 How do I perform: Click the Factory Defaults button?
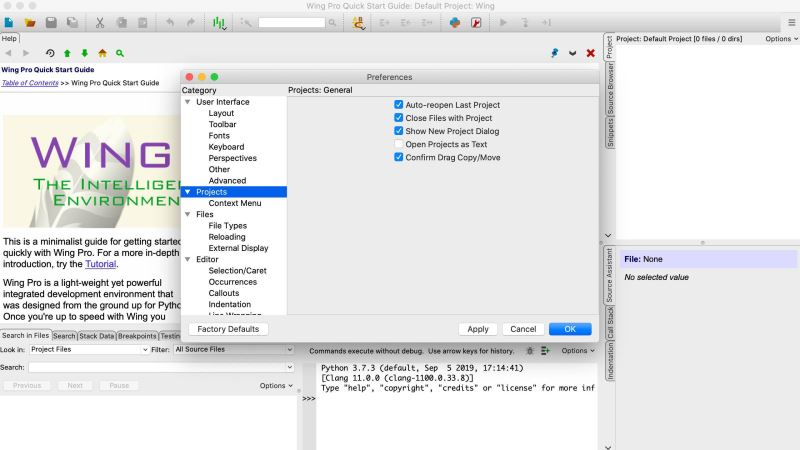click(x=228, y=329)
